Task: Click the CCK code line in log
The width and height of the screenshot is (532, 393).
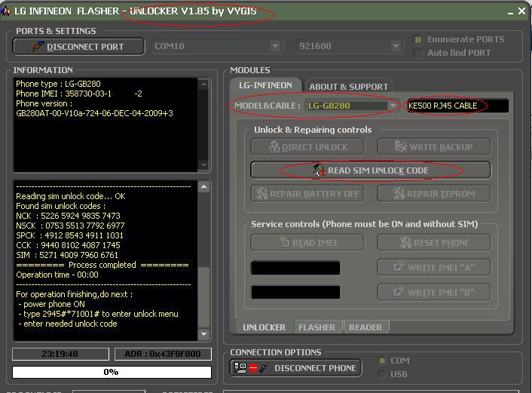Action: 69,245
